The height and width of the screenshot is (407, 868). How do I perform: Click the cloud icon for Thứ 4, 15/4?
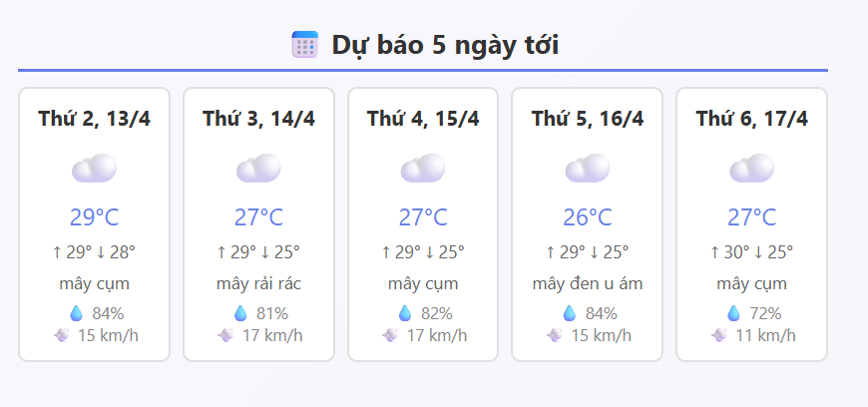point(423,169)
